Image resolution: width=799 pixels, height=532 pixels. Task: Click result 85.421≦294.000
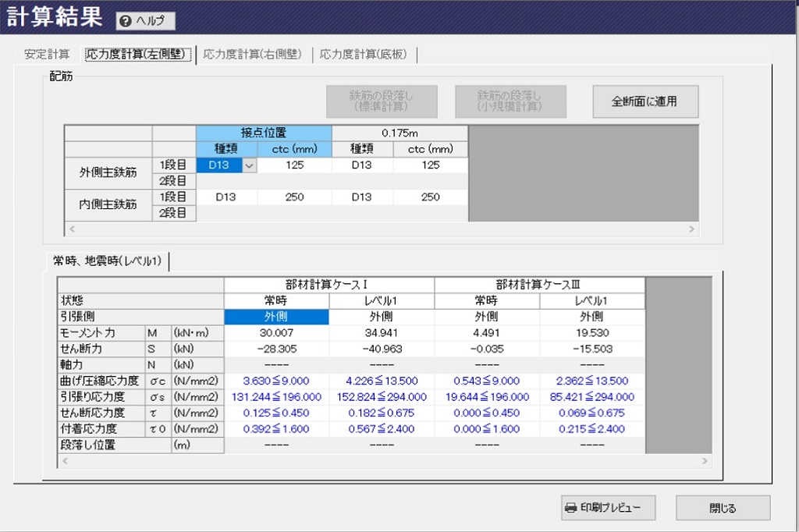592,397
